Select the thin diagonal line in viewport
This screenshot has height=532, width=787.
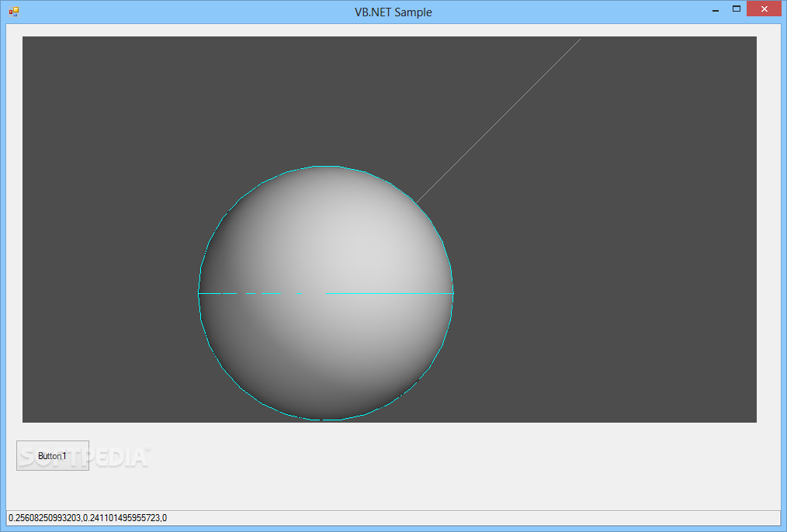click(498, 121)
